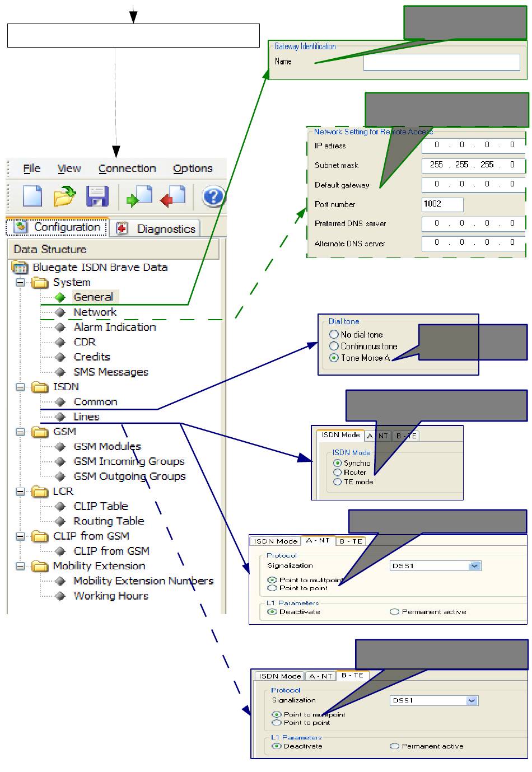
Task: Collapse the System tree node
Action: pyautogui.click(x=21, y=283)
